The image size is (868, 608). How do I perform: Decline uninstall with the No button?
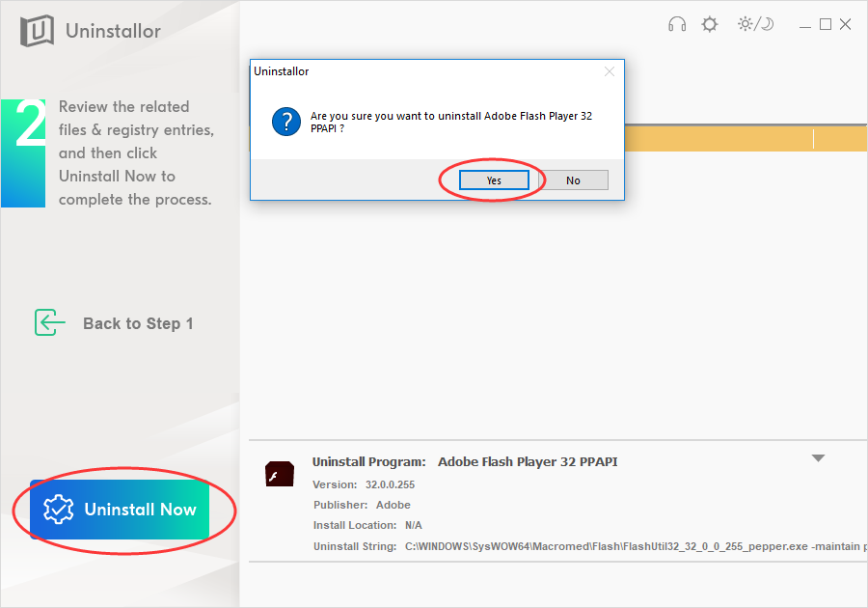click(x=573, y=180)
